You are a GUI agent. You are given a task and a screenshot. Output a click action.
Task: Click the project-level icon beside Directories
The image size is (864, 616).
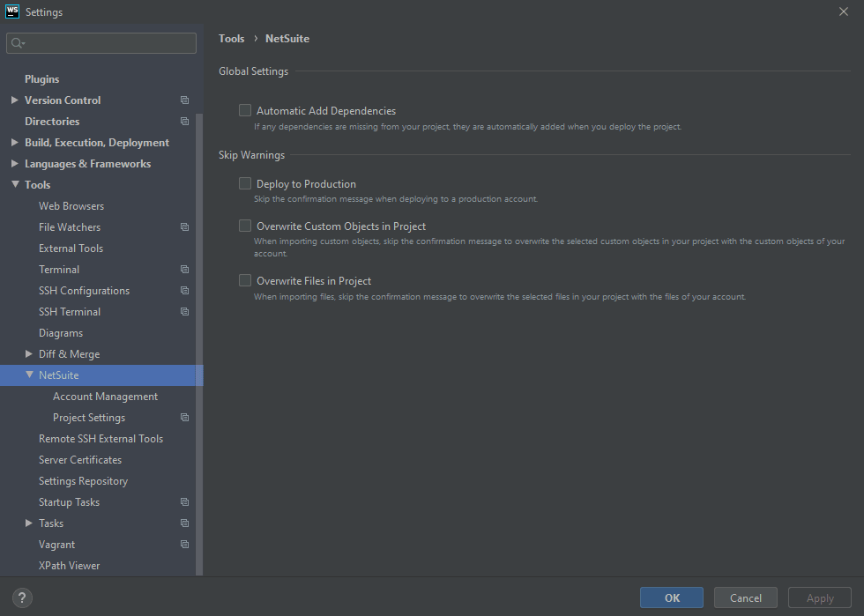(184, 122)
